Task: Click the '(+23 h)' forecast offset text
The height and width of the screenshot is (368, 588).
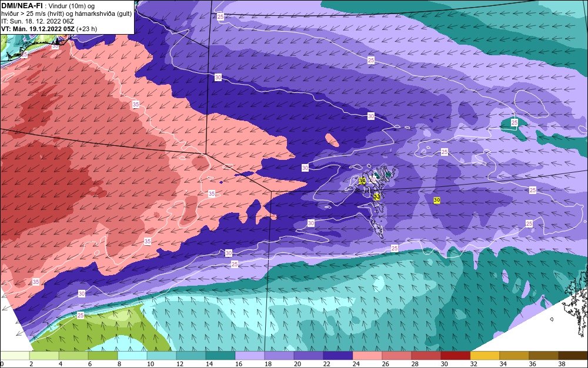Action: pyautogui.click(x=86, y=29)
